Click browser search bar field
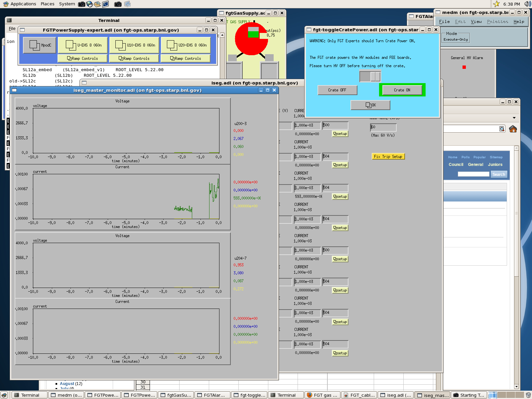532x399 pixels. click(471, 129)
